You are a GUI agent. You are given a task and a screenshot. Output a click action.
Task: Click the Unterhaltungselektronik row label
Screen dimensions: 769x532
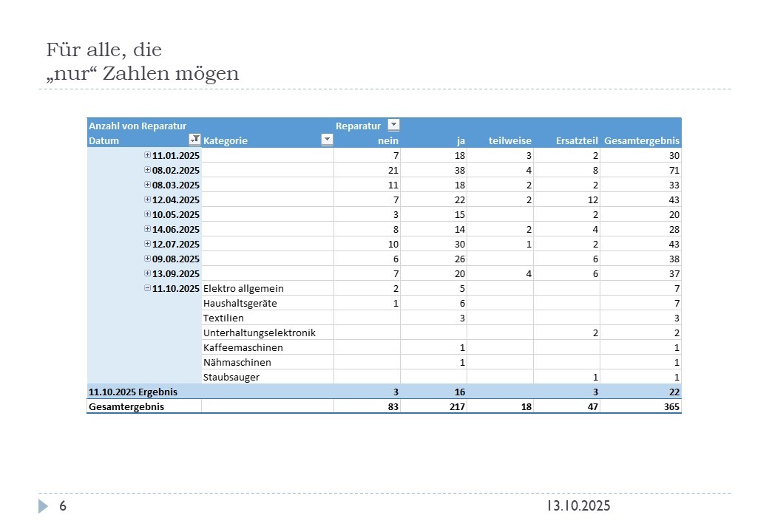(x=260, y=332)
